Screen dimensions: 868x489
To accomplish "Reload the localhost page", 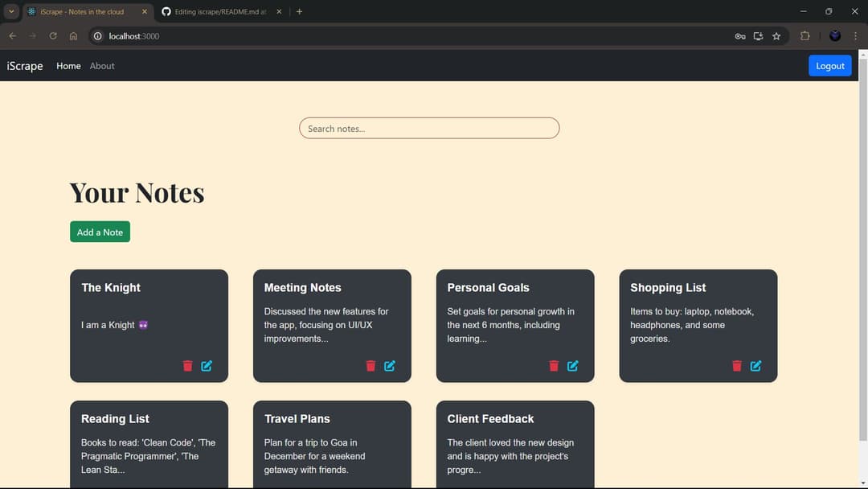I will coord(53,36).
